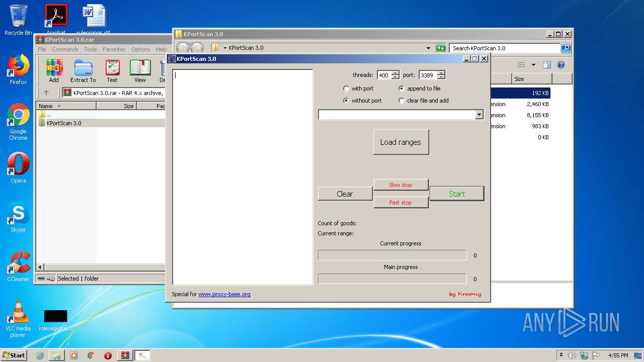Select the 'with port' radio option
644x362 pixels.
click(x=346, y=88)
